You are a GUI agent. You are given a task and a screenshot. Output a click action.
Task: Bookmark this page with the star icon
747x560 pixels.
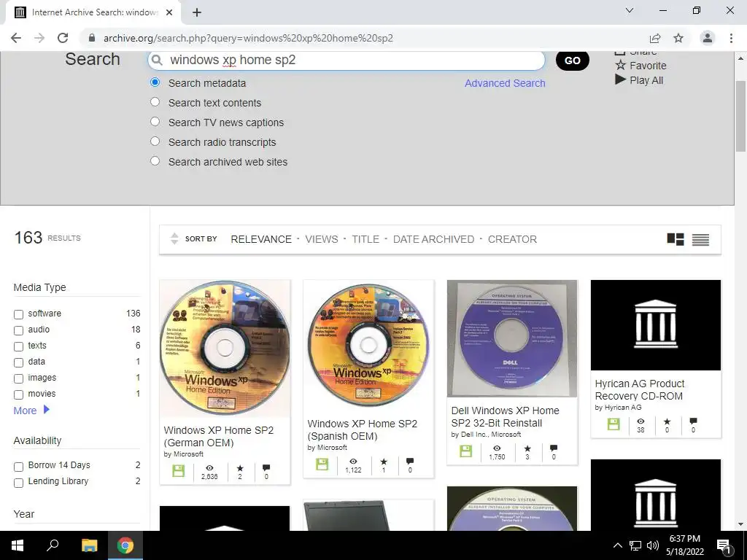pos(678,38)
